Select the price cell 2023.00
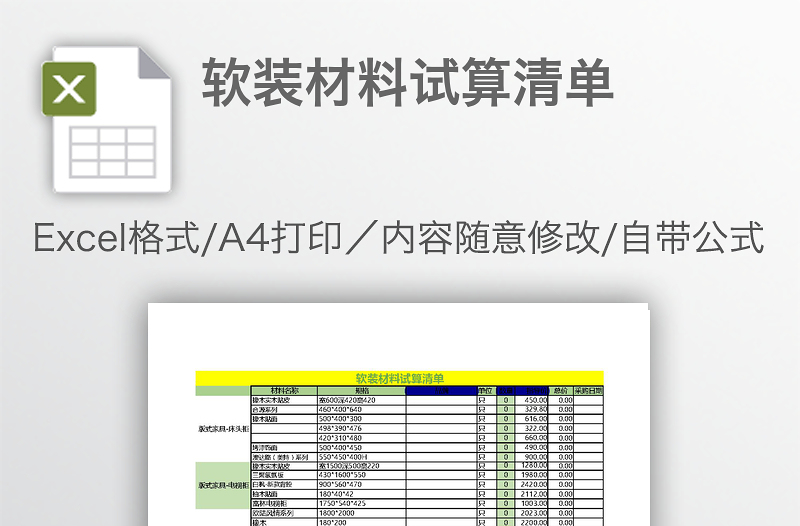Screen dimensions: 800x526 [x=531, y=513]
